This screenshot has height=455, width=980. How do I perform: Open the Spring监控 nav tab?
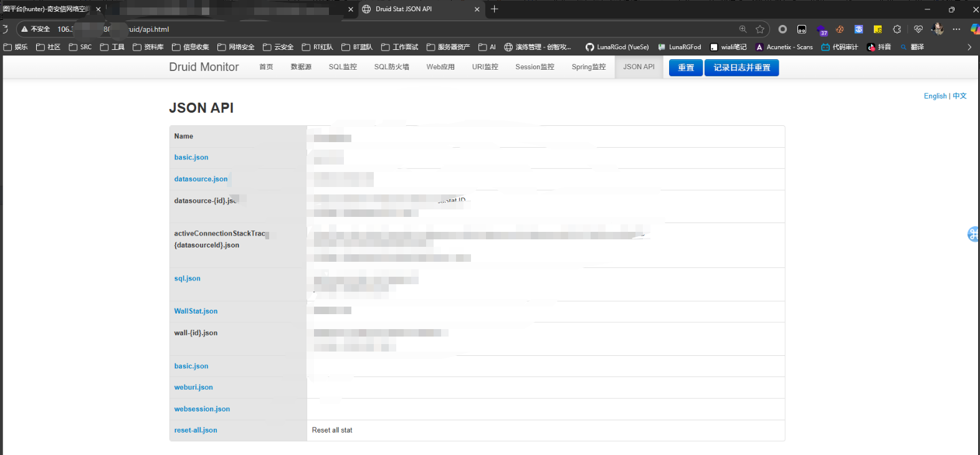589,67
